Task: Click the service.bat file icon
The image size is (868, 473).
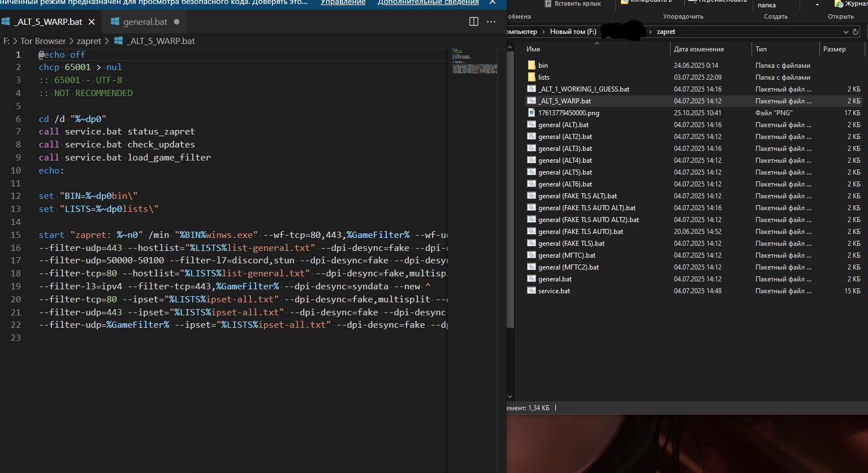Action: pyautogui.click(x=532, y=291)
